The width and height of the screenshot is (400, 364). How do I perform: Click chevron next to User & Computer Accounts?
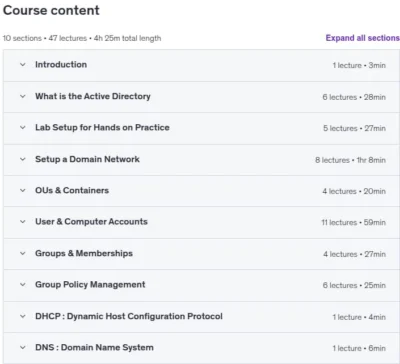click(23, 222)
